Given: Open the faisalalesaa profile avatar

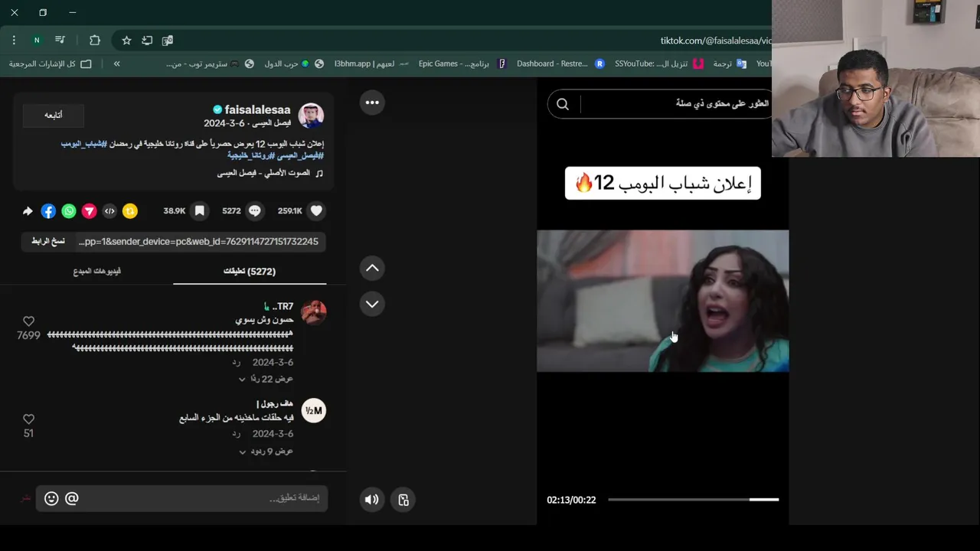Looking at the screenshot, I should [x=311, y=116].
